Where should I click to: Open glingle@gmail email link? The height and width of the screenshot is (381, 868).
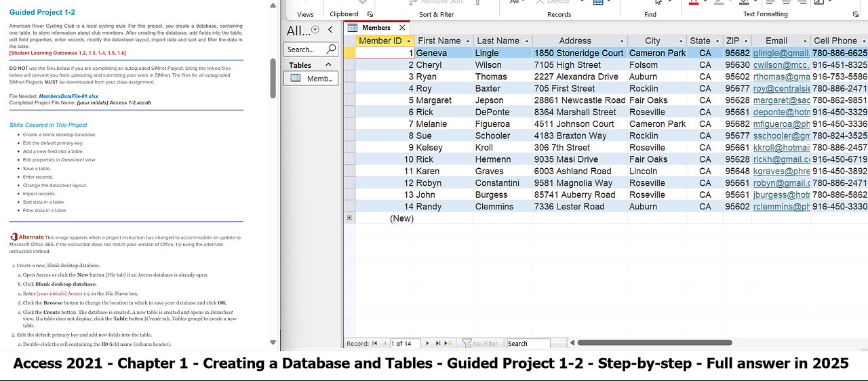782,53
